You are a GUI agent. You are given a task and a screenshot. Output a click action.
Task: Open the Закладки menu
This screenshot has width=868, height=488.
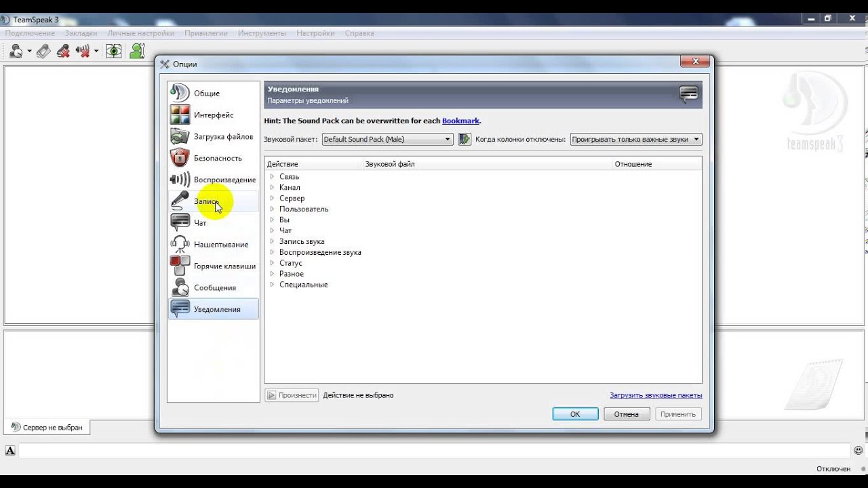pyautogui.click(x=81, y=33)
